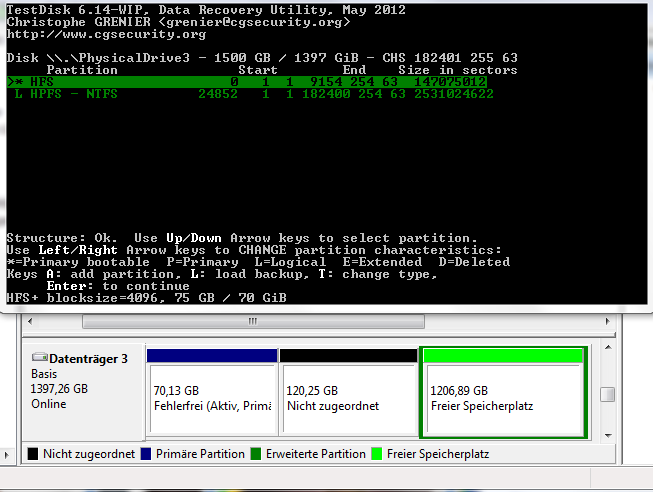Click the 'Partition' column header in TestDisk
Viewport: 653px width, 492px height.
pyautogui.click(x=82, y=70)
